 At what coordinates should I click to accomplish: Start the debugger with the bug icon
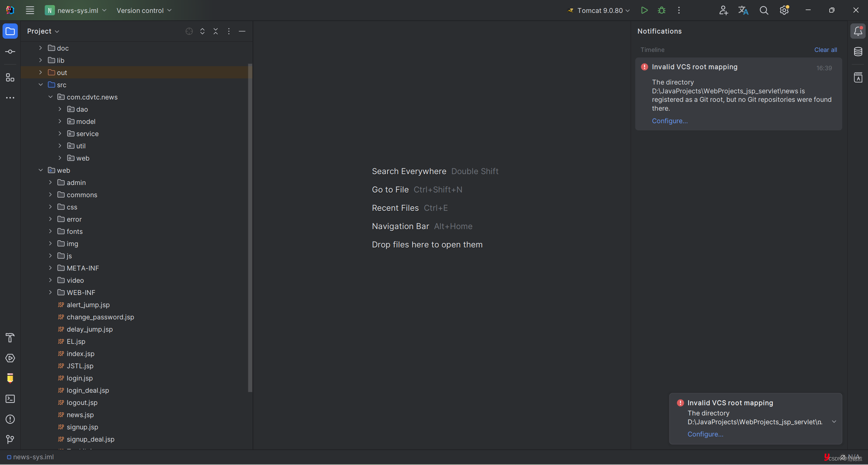[662, 10]
